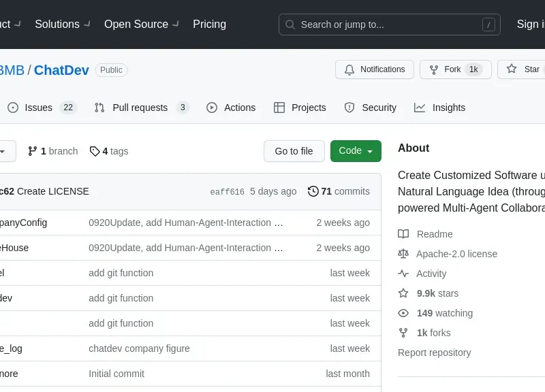The image size is (545, 392).
Task: Click the branch icon for 1 branch
Action: coord(32,151)
